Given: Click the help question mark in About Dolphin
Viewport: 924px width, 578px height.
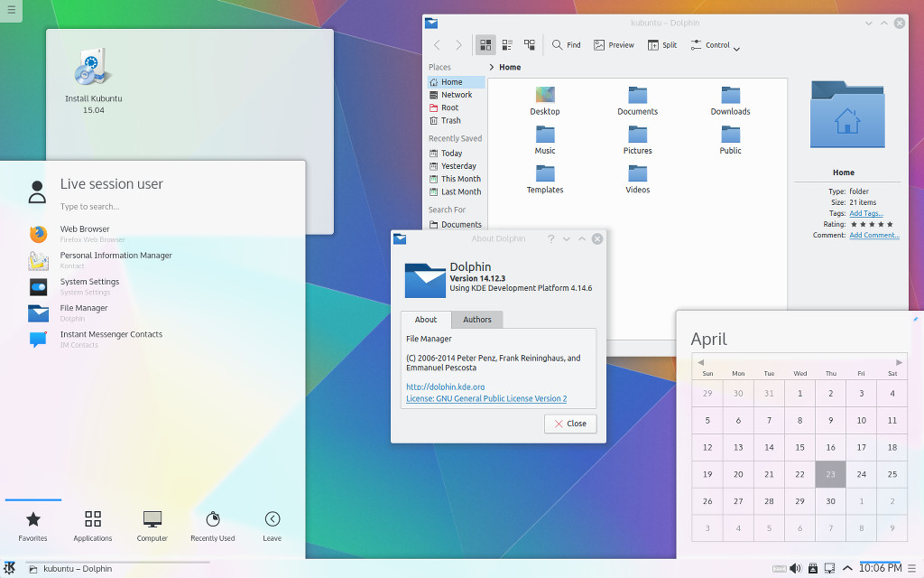Looking at the screenshot, I should (551, 238).
